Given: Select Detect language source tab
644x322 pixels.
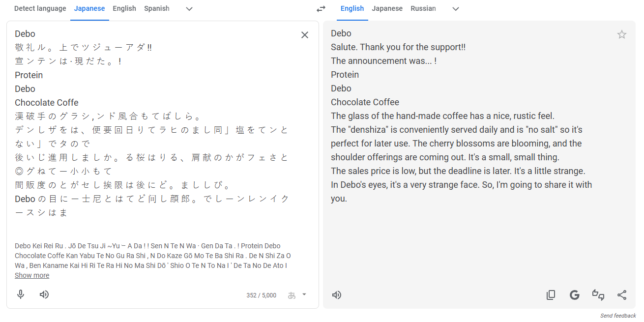Looking at the screenshot, I should click(x=40, y=8).
